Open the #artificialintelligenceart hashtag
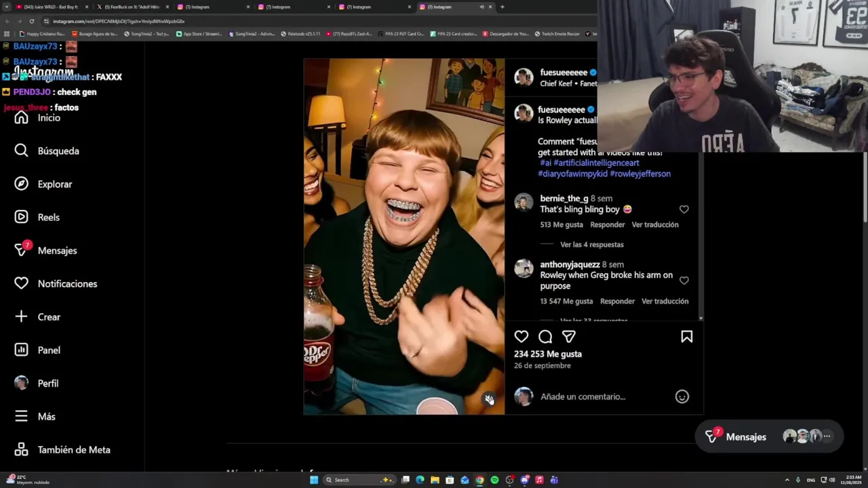 [x=596, y=163]
